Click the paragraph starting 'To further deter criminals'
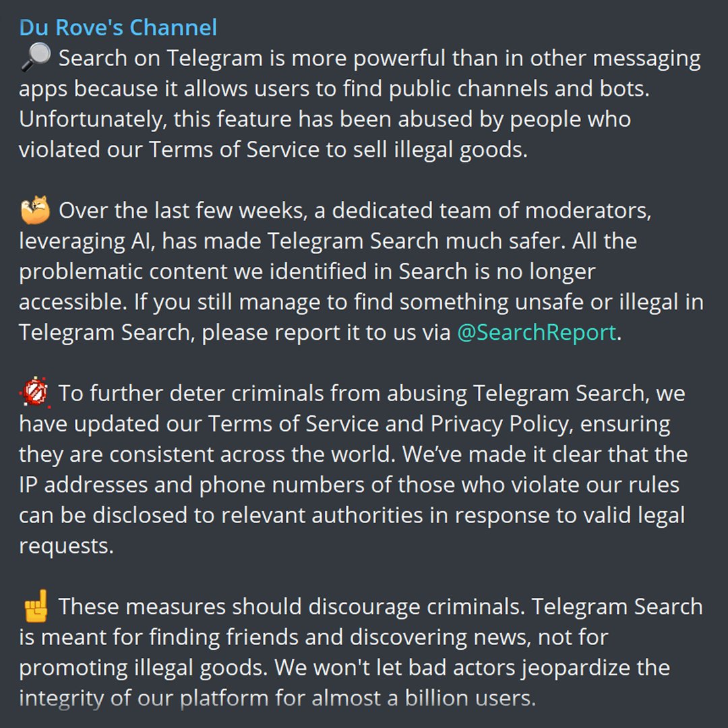 point(353,469)
